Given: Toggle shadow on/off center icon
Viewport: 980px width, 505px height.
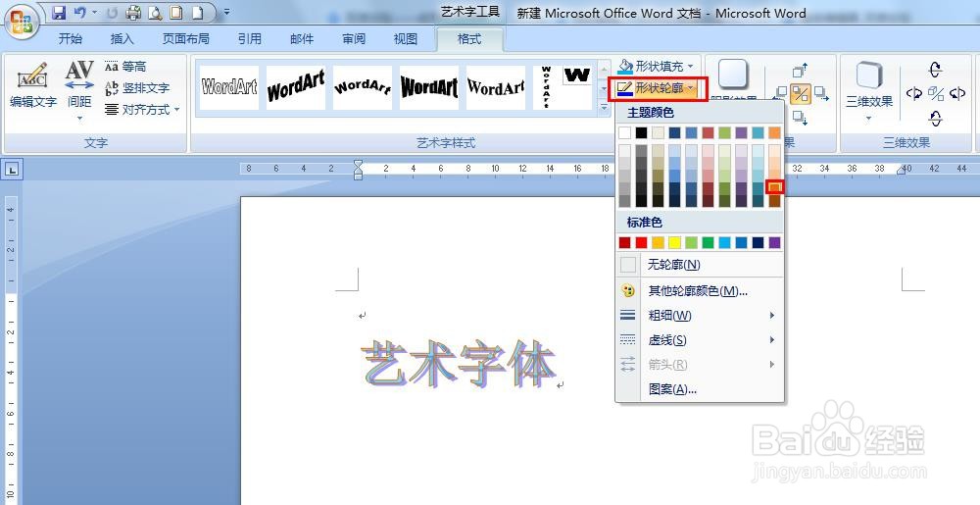Looking at the screenshot, I should 801,94.
